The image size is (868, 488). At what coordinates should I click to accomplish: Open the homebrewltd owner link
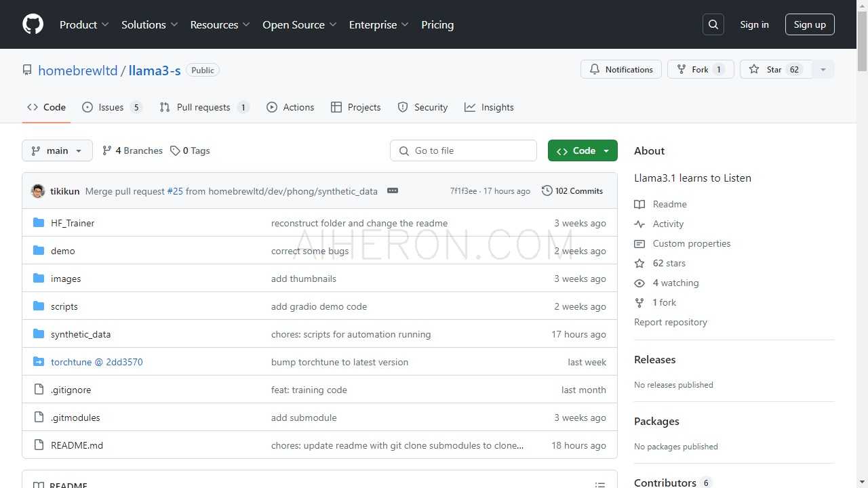pos(78,70)
